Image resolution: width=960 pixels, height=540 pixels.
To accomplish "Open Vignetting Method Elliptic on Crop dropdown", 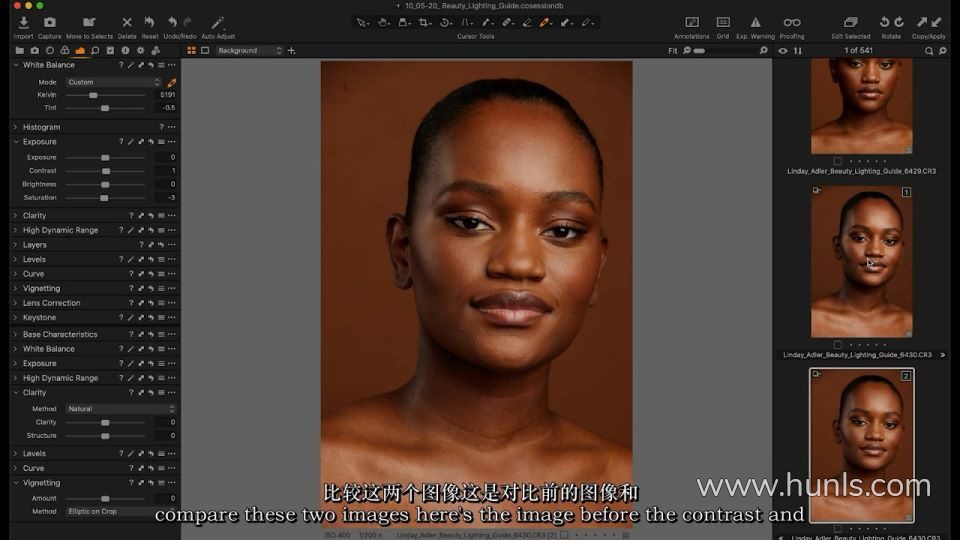I will (121, 511).
